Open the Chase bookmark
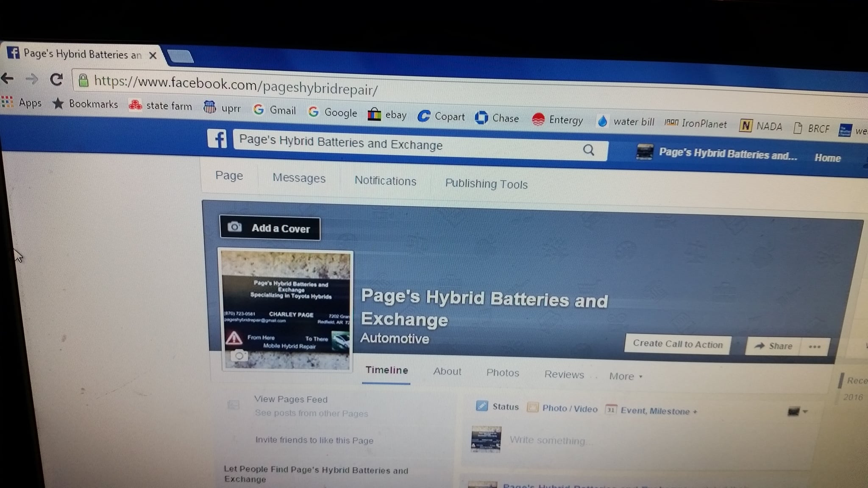 tap(497, 118)
